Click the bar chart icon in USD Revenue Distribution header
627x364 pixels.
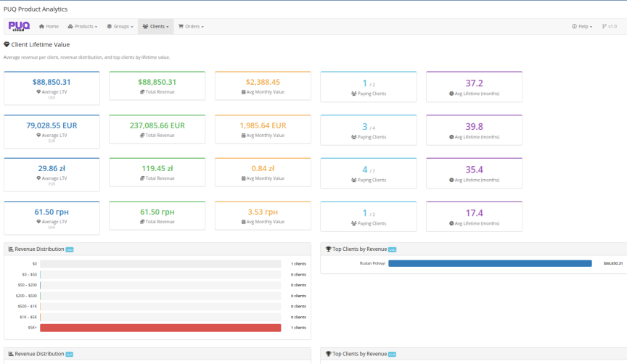[11, 249]
